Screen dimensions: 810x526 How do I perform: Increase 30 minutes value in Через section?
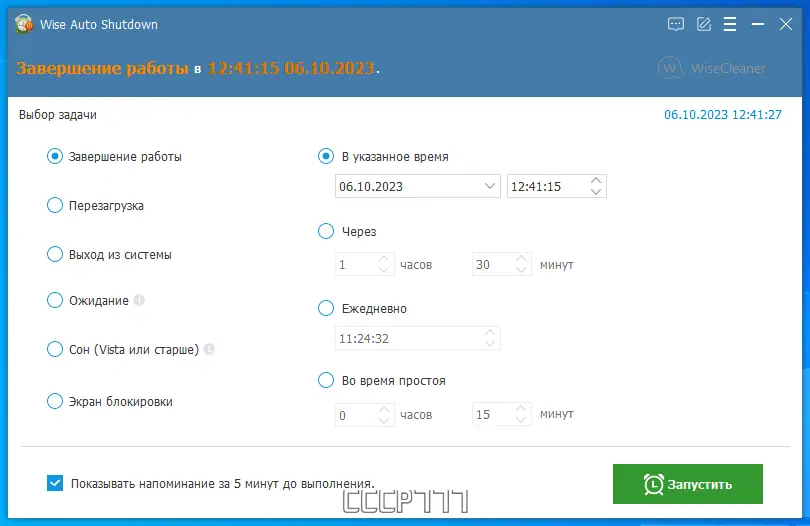pos(521,259)
